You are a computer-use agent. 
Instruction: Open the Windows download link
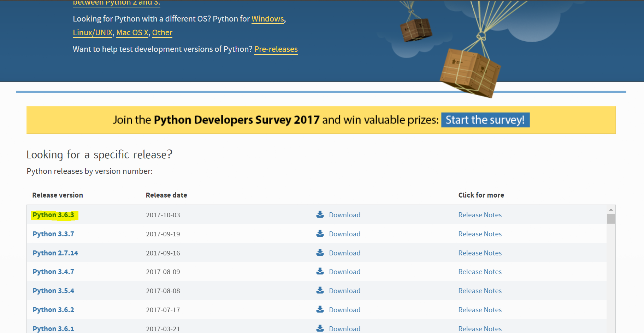[x=267, y=19]
